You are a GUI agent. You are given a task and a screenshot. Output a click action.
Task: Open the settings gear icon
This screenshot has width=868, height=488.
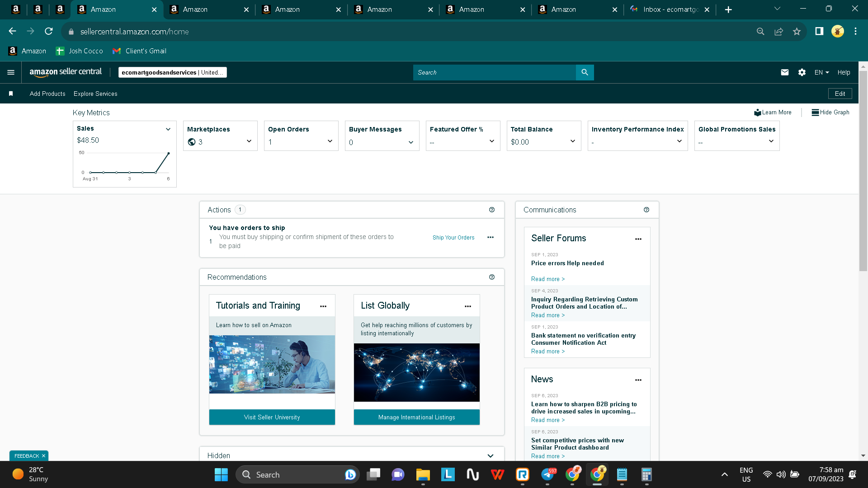[802, 72]
